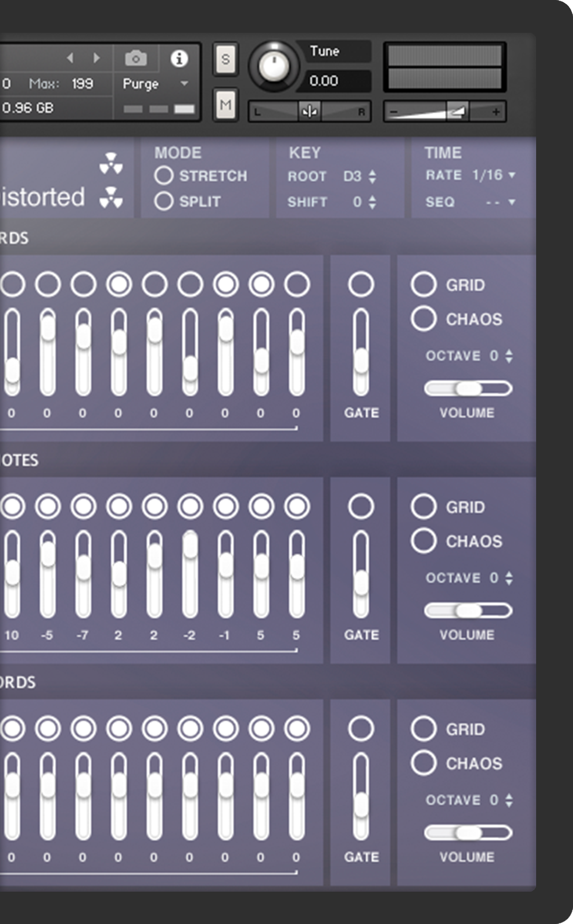573x924 pixels.
Task: Click the previous preset left arrow
Action: 70,58
